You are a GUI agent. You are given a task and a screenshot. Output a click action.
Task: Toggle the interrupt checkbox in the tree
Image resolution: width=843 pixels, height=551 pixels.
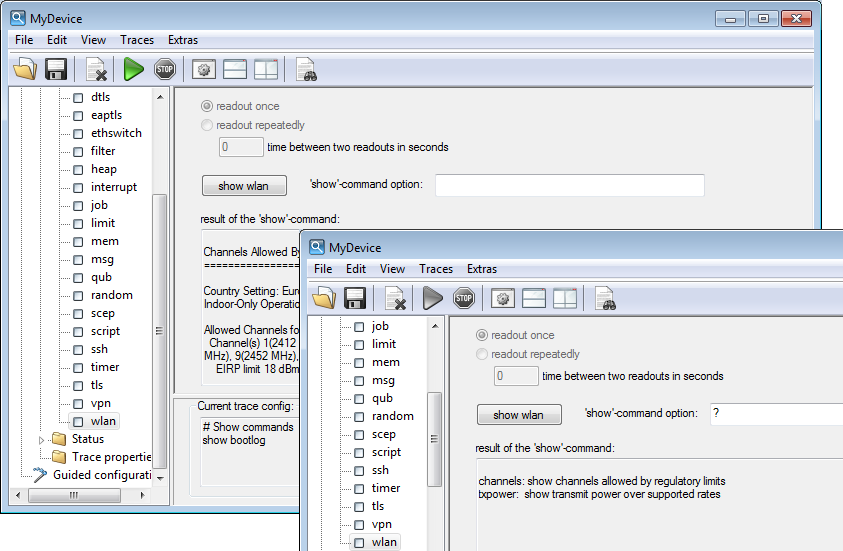pos(78,187)
